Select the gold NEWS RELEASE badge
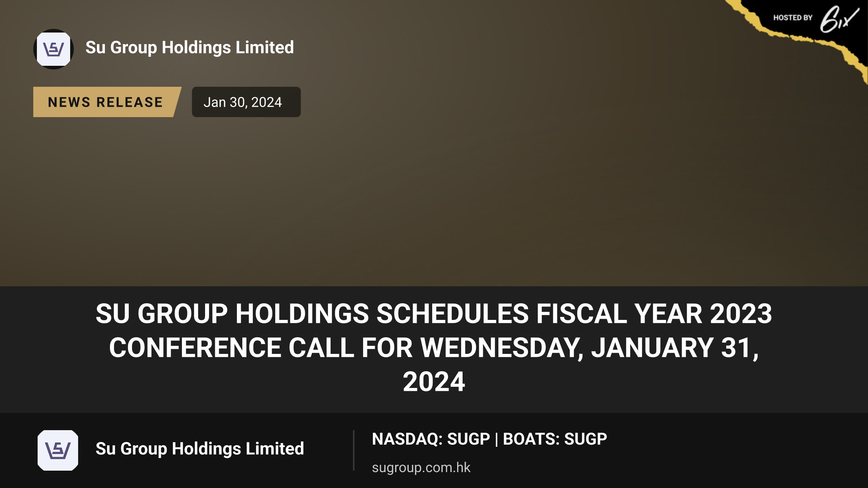 (107, 102)
